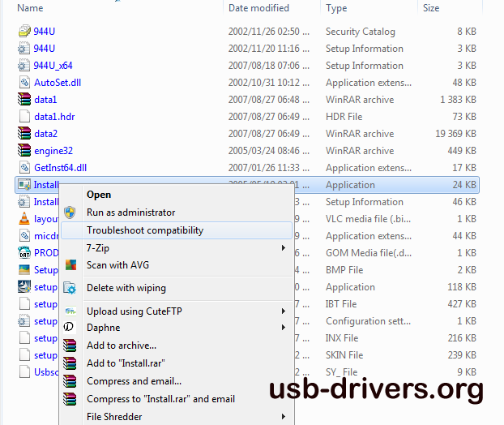Click the VLC media file type entry
The image size is (504, 425).
point(369,219)
